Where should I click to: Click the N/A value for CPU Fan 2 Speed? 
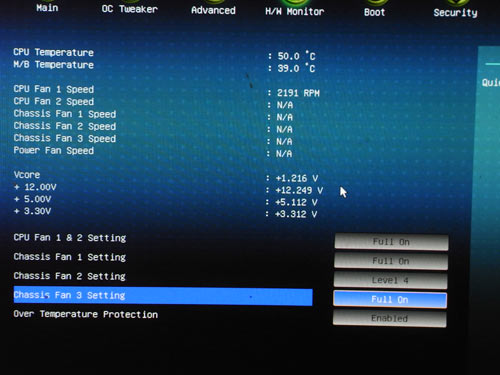point(285,105)
